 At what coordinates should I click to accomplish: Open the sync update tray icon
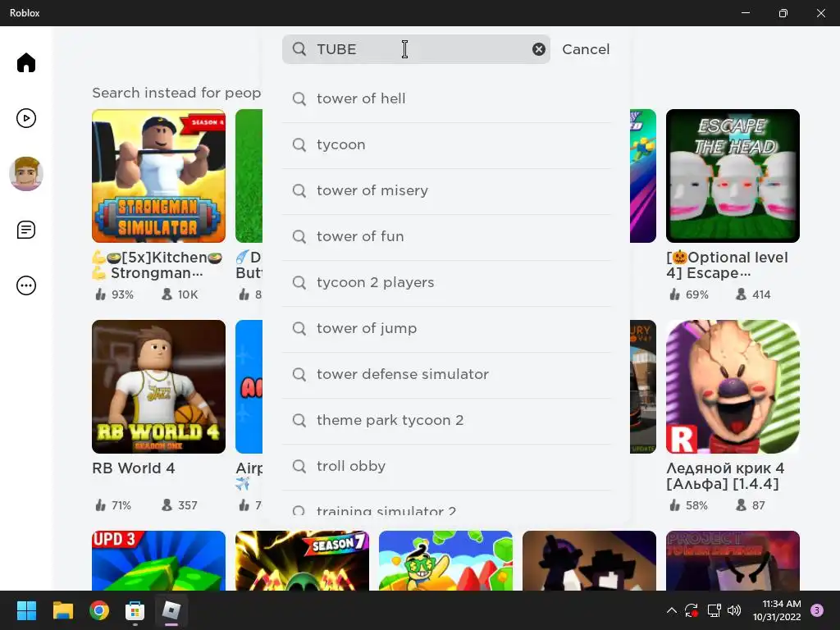(692, 610)
